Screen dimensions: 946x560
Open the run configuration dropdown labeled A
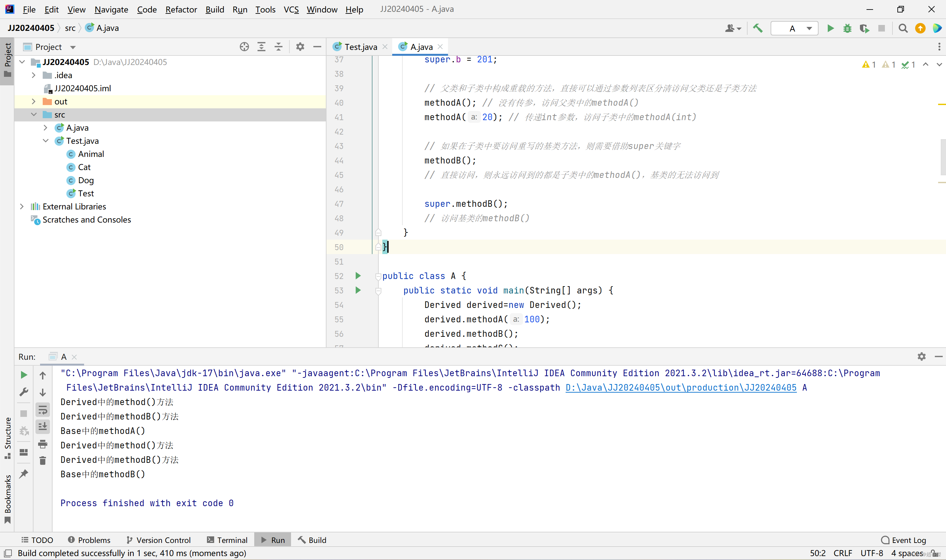click(794, 28)
